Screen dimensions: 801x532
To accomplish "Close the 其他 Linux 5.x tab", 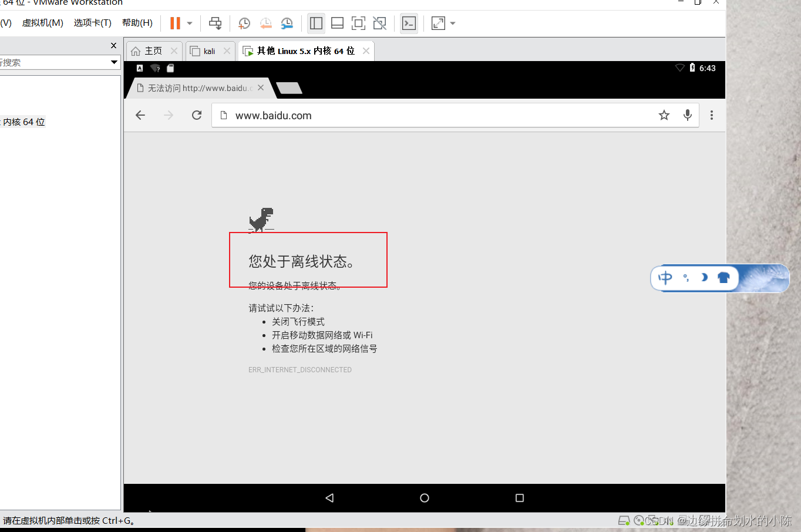I will tap(366, 51).
